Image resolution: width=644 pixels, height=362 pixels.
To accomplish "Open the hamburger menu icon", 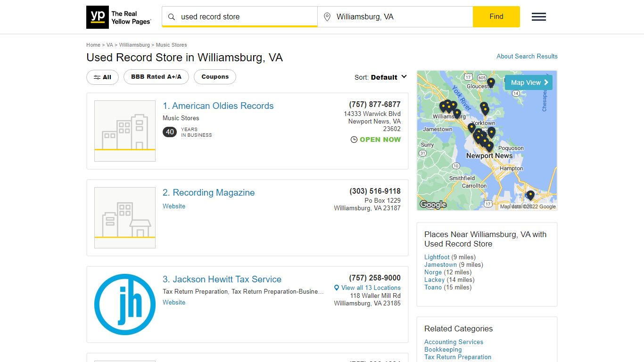I will [539, 17].
